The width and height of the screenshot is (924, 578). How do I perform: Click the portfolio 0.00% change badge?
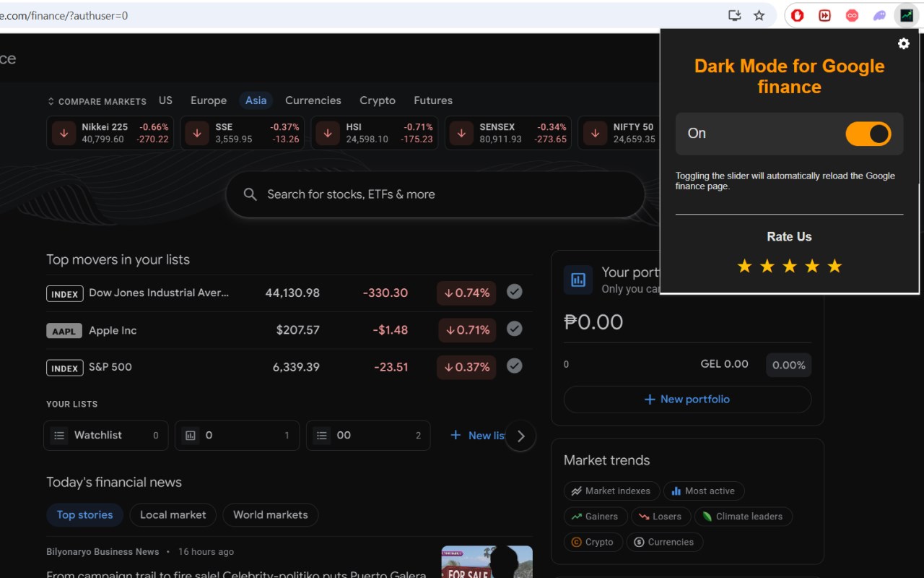point(788,365)
